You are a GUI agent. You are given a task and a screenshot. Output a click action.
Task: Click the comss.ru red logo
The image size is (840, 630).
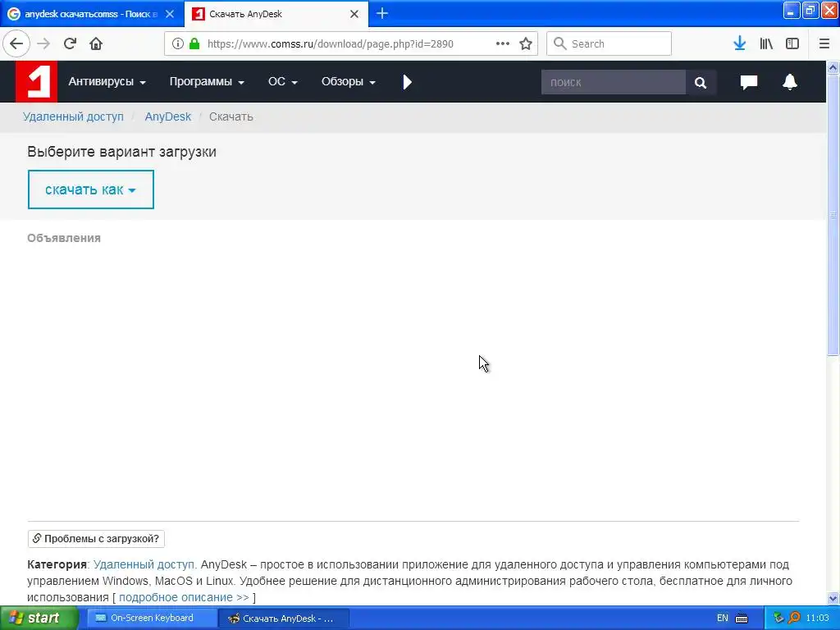[x=36, y=81]
